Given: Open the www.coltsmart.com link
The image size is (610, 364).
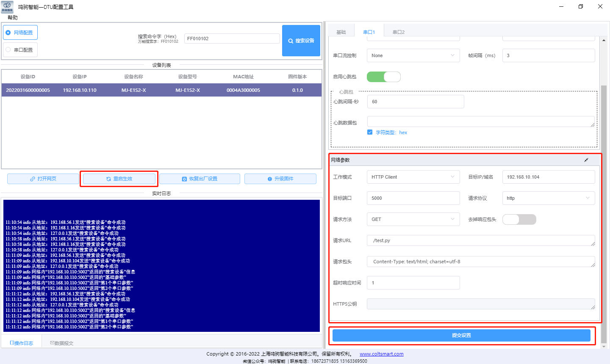Looking at the screenshot, I should point(381,354).
